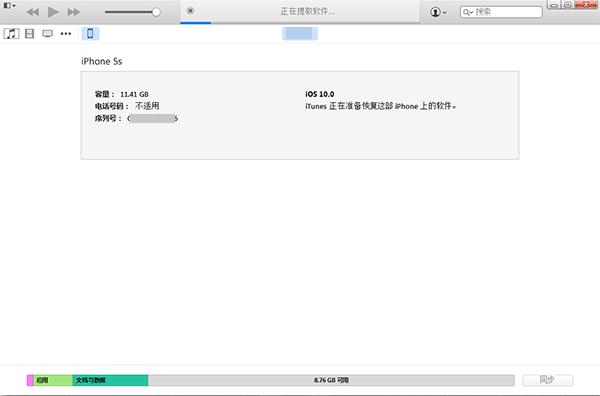
Task: Click the serial number value
Action: point(153,119)
